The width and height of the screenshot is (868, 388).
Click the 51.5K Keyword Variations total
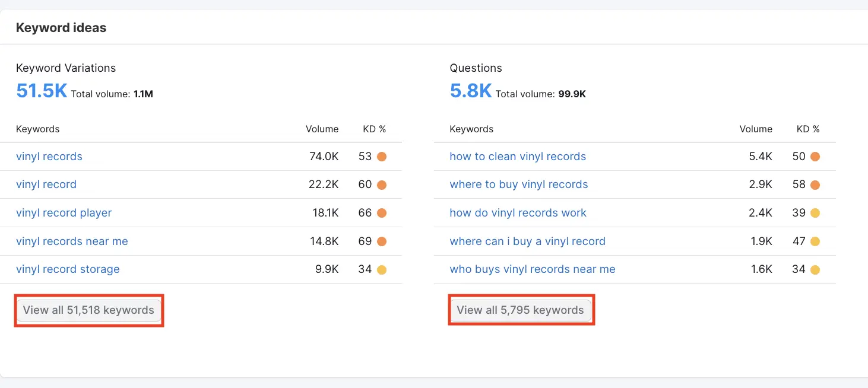[42, 91]
